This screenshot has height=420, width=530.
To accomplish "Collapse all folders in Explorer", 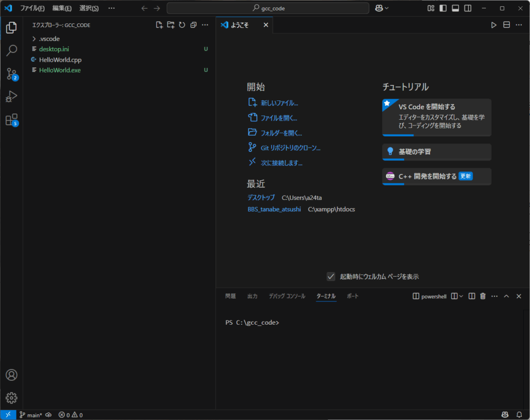I will [x=194, y=25].
